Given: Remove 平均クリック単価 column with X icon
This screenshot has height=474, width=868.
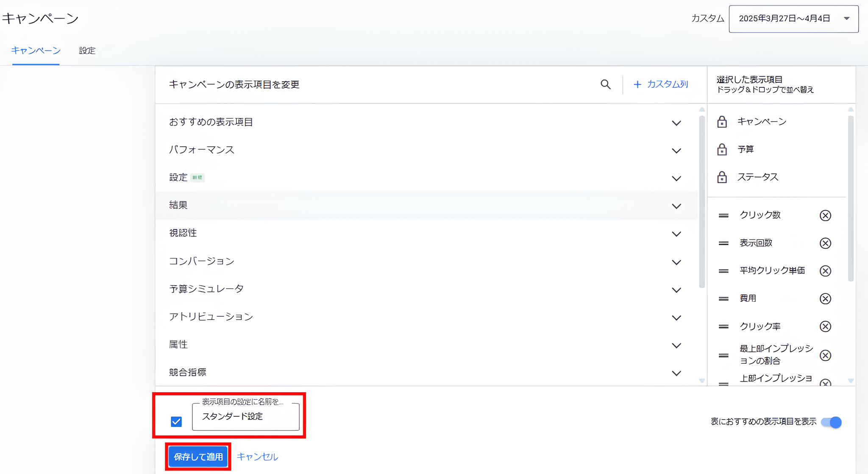Looking at the screenshot, I should (x=825, y=271).
